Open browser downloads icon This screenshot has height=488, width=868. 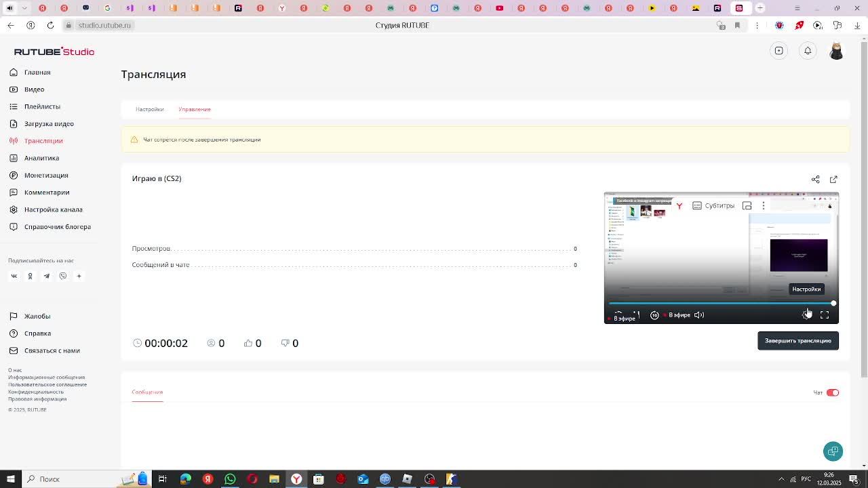(857, 25)
